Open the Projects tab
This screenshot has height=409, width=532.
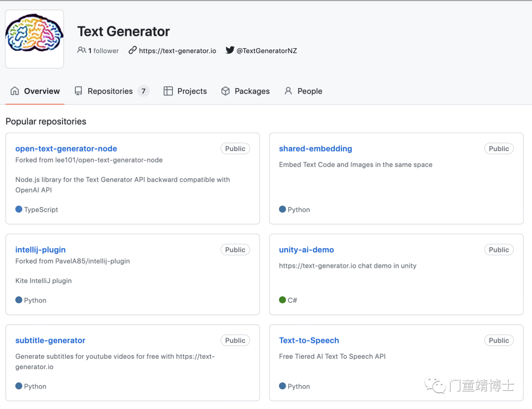click(x=185, y=91)
